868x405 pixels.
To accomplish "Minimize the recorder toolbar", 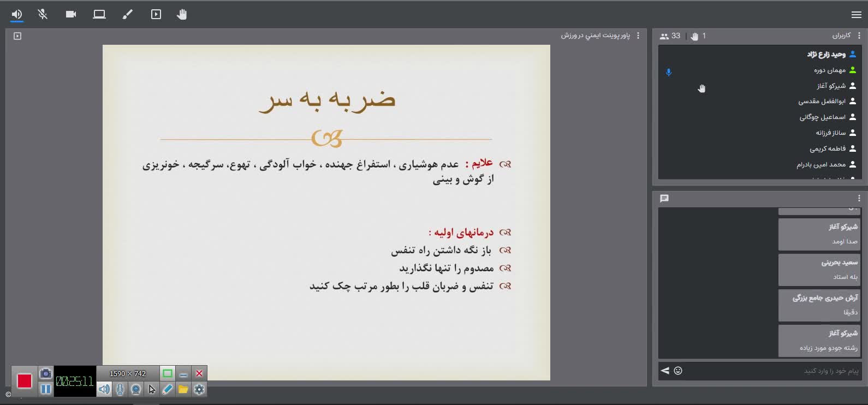I will [x=183, y=373].
